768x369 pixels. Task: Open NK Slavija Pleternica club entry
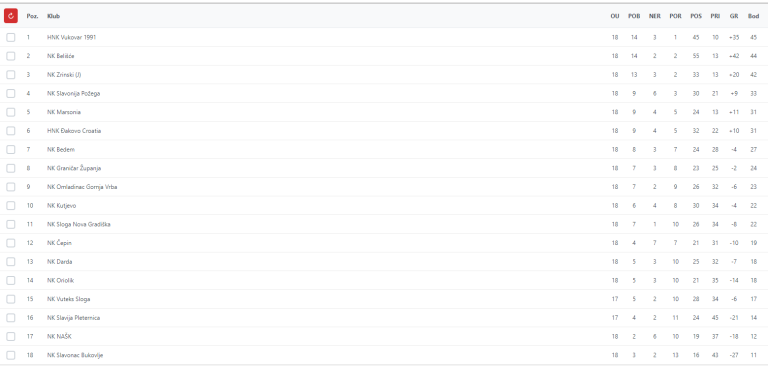[x=73, y=318]
